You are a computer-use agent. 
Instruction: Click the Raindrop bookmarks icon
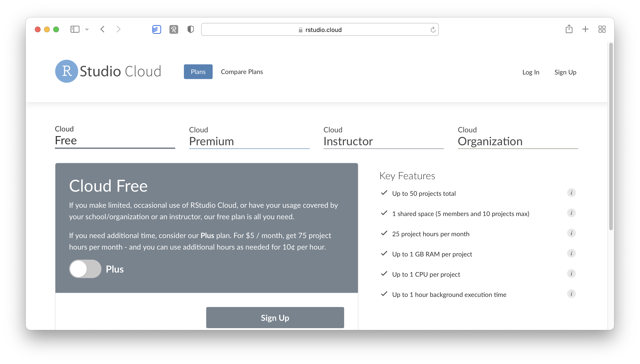coord(174,30)
